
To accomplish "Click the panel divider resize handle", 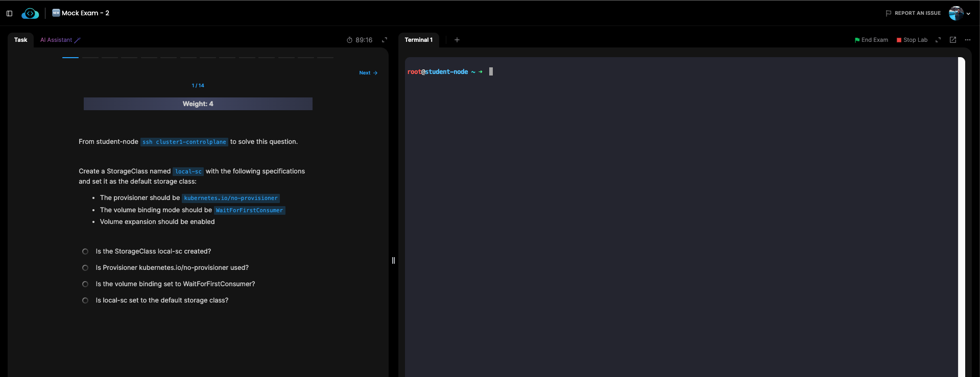I will coord(393,260).
